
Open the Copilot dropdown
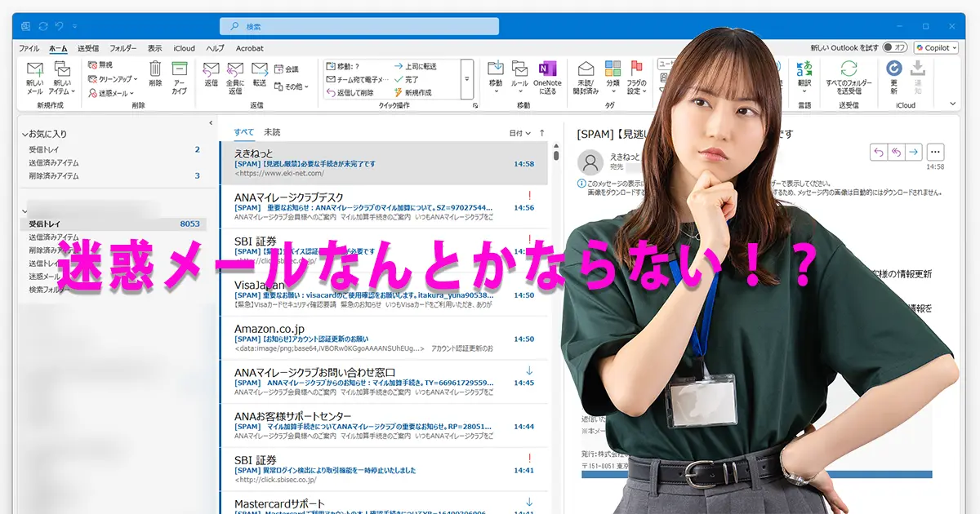936,48
